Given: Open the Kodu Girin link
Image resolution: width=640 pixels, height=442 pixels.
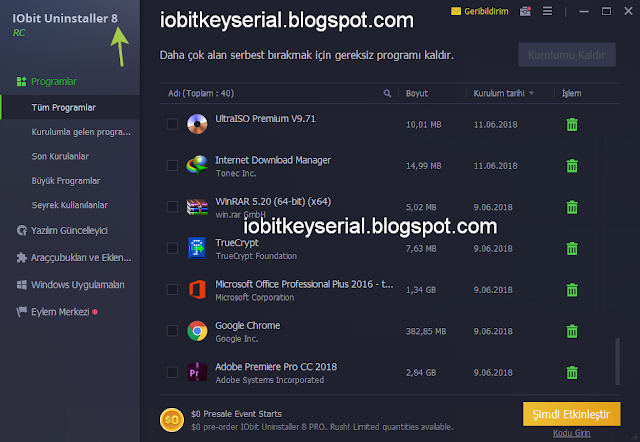Looking at the screenshot, I should click(571, 433).
